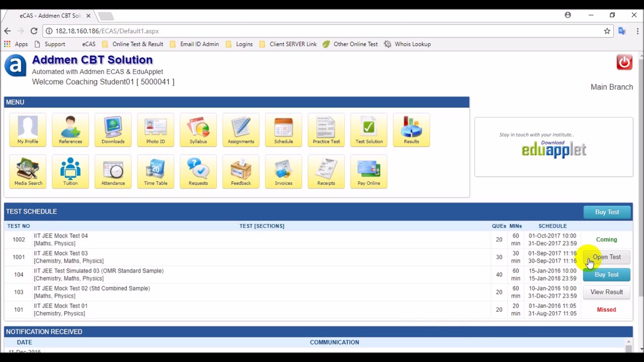Open Client SERVER Link bookmark folder

pos(288,44)
